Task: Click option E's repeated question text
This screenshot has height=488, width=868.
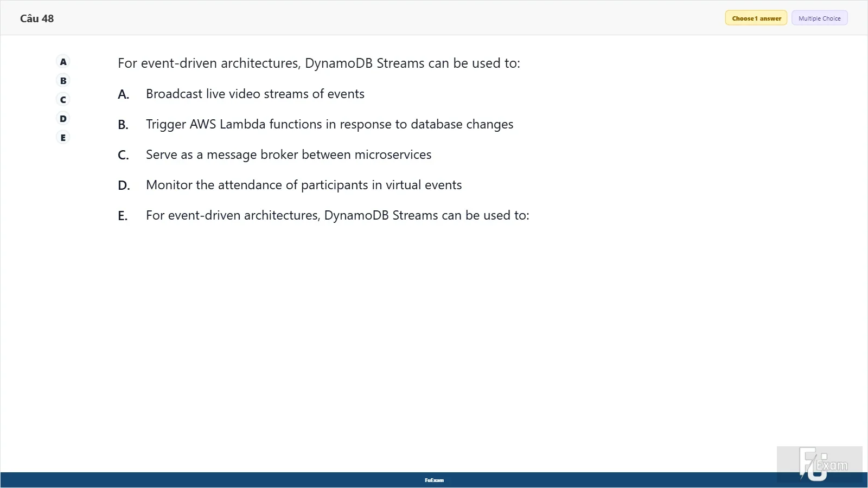Action: pyautogui.click(x=337, y=216)
